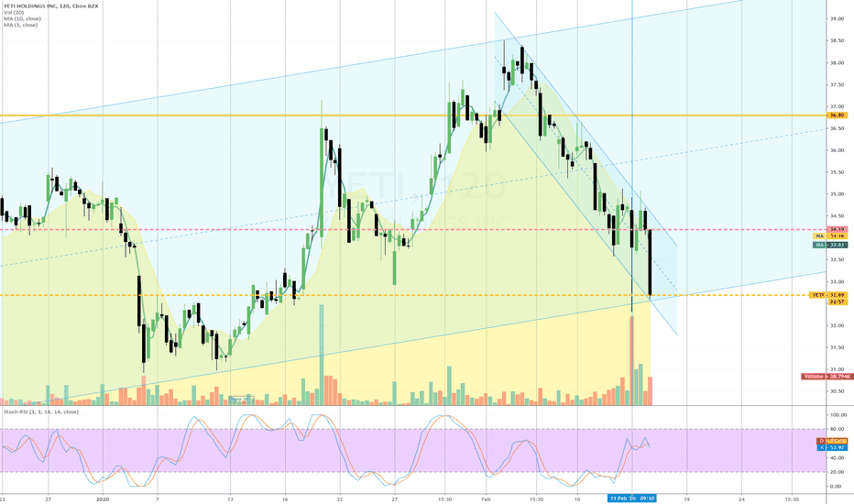The height and width of the screenshot is (504, 854).
Task: Click the tall red volume bar at 11 Feb
Action: coord(631,360)
